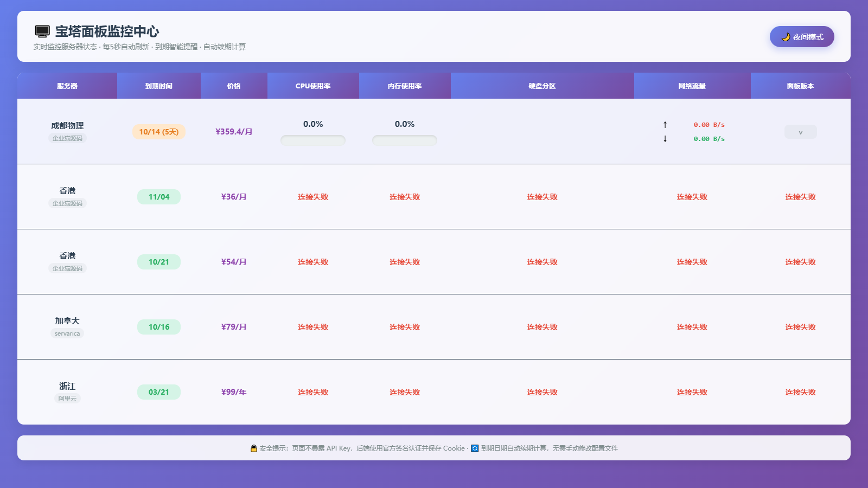Click the 阿里云 provider tag under 浙江
Screen dimensions: 868x488
(67, 399)
